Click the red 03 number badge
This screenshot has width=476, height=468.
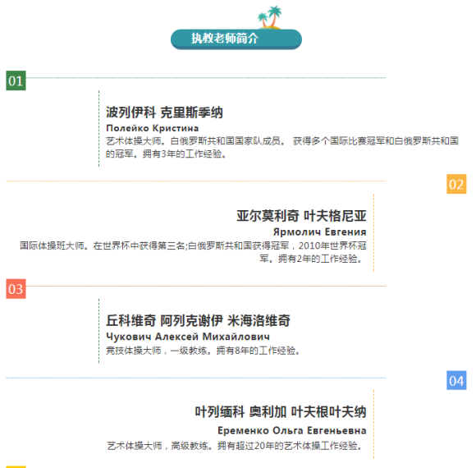pyautogui.click(x=16, y=289)
